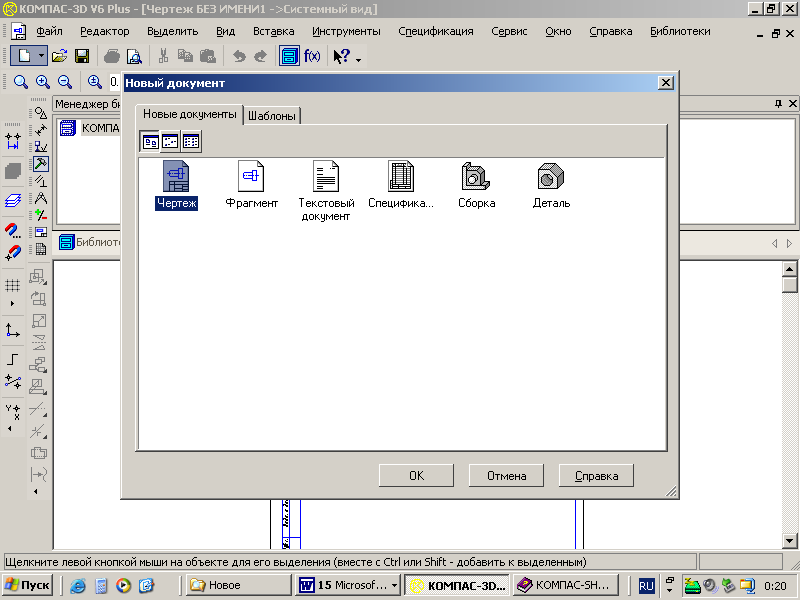Viewport: 800px width, 600px height.
Task: Select the Деталь part icon
Action: pyautogui.click(x=551, y=185)
